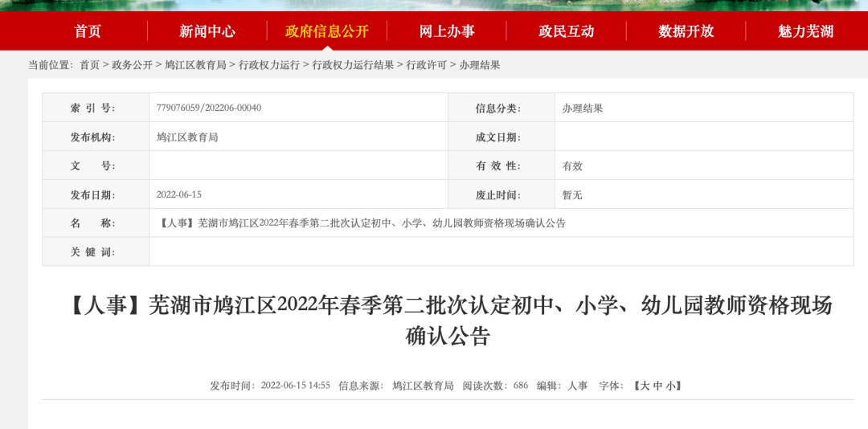Select 办理结果 at the breadcrumb end
This screenshot has height=429, width=868.
click(x=479, y=65)
